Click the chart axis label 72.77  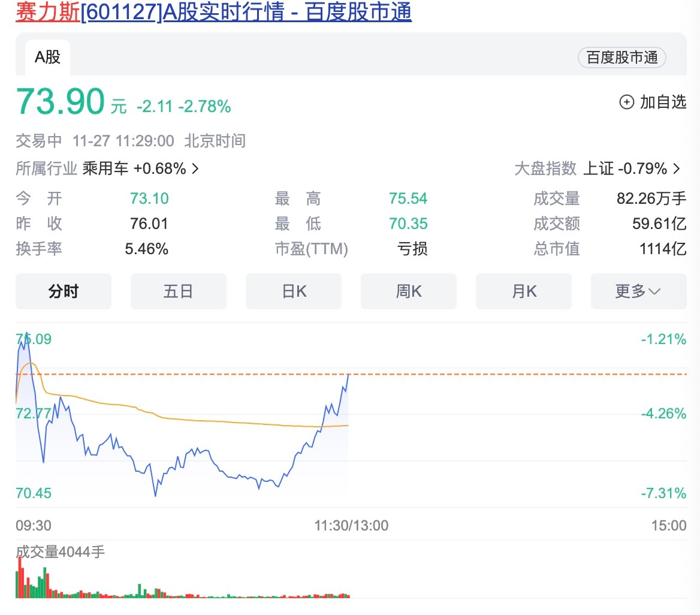pyautogui.click(x=34, y=414)
